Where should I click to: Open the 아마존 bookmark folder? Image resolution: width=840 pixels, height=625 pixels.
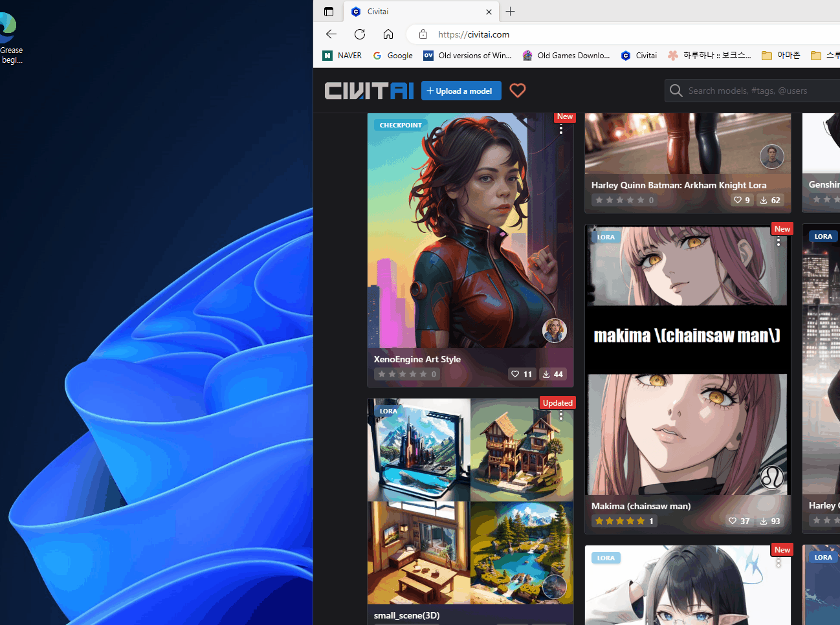(x=781, y=56)
